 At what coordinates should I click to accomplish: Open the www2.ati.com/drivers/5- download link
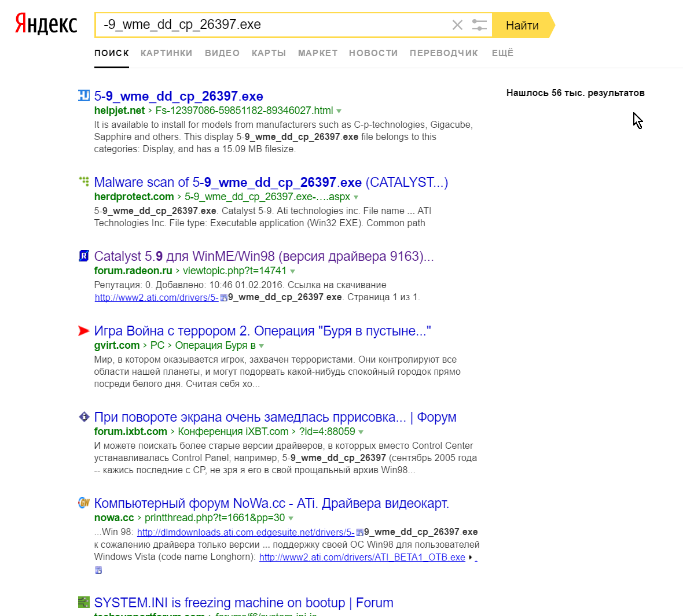click(x=156, y=297)
